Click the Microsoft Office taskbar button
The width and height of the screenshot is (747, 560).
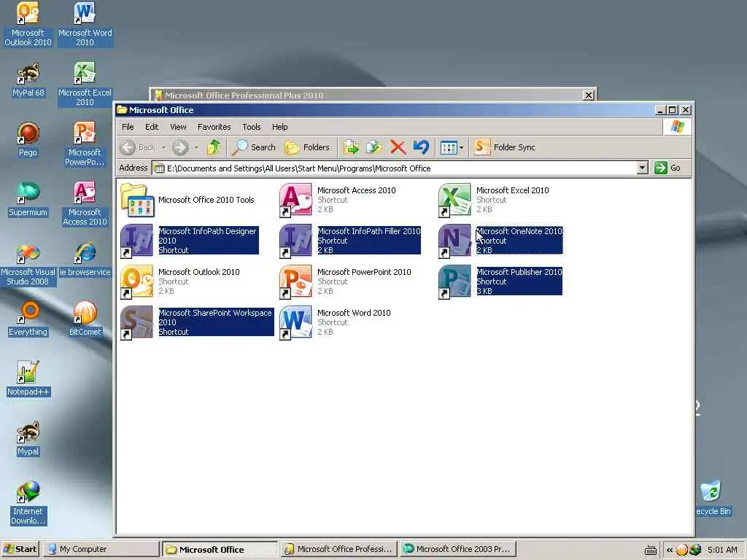(220, 549)
